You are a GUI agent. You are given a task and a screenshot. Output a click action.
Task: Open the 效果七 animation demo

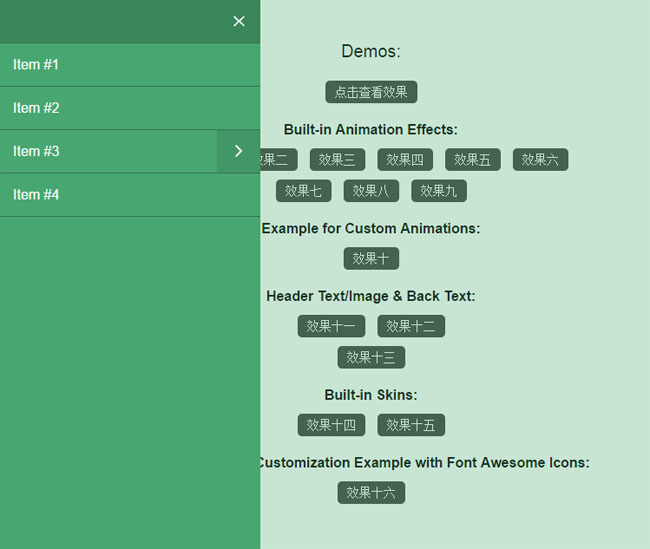coord(303,191)
